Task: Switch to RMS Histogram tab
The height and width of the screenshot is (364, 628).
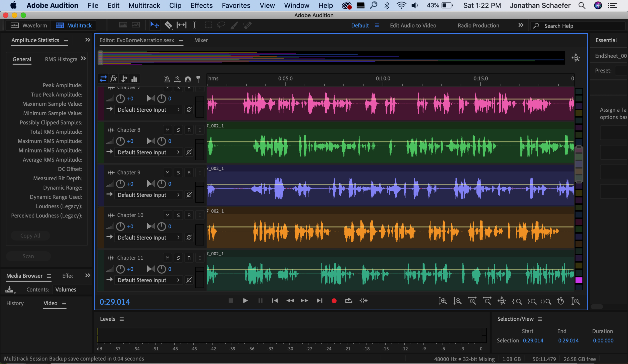Action: click(61, 59)
